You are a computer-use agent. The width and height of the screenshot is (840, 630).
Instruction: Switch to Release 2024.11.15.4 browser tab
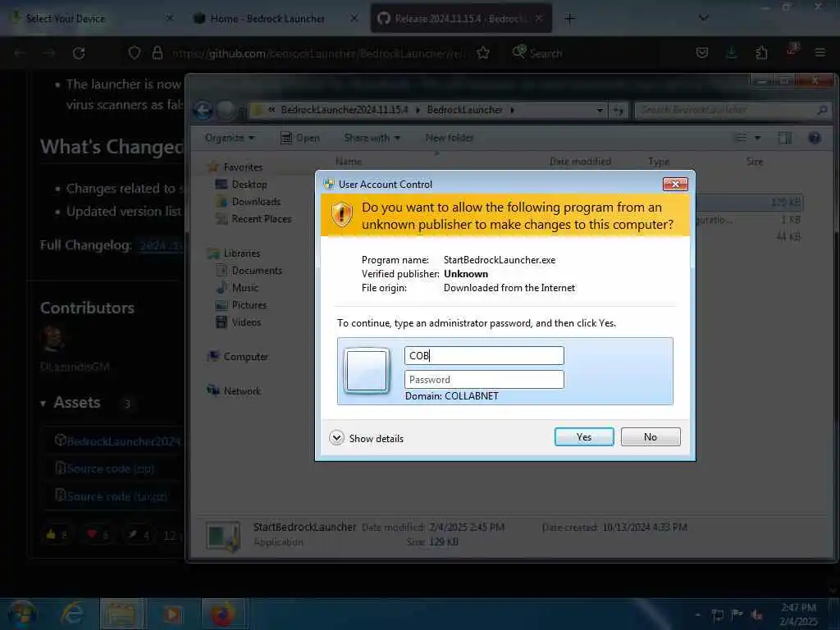click(461, 18)
